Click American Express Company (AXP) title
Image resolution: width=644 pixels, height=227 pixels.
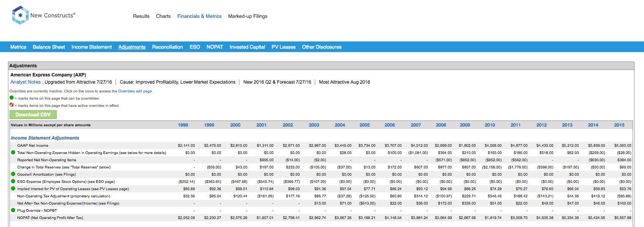pos(48,75)
